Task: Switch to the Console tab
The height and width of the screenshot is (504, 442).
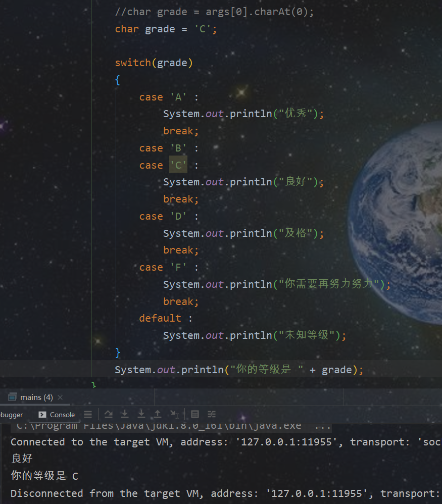Action: tap(57, 415)
